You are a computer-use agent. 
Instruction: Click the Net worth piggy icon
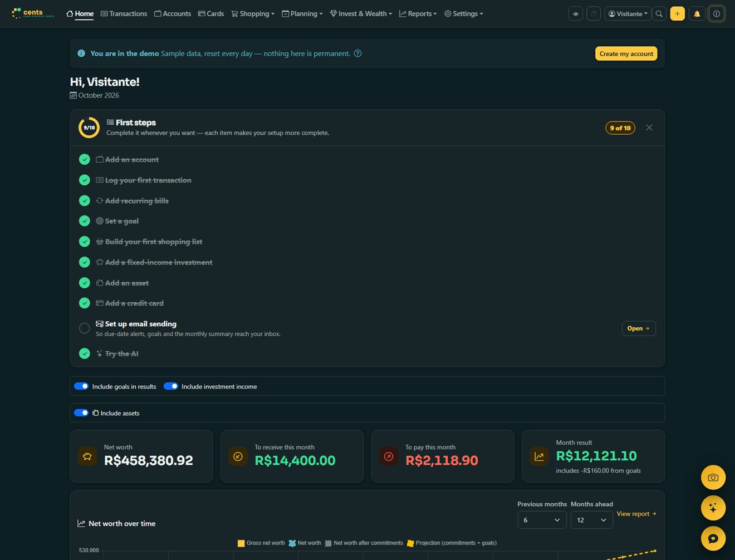click(x=87, y=456)
